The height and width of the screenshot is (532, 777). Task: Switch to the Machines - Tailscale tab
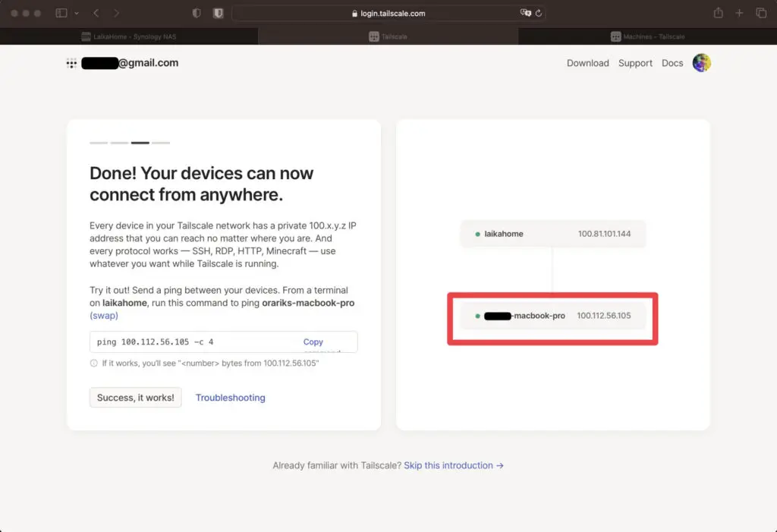click(x=648, y=36)
